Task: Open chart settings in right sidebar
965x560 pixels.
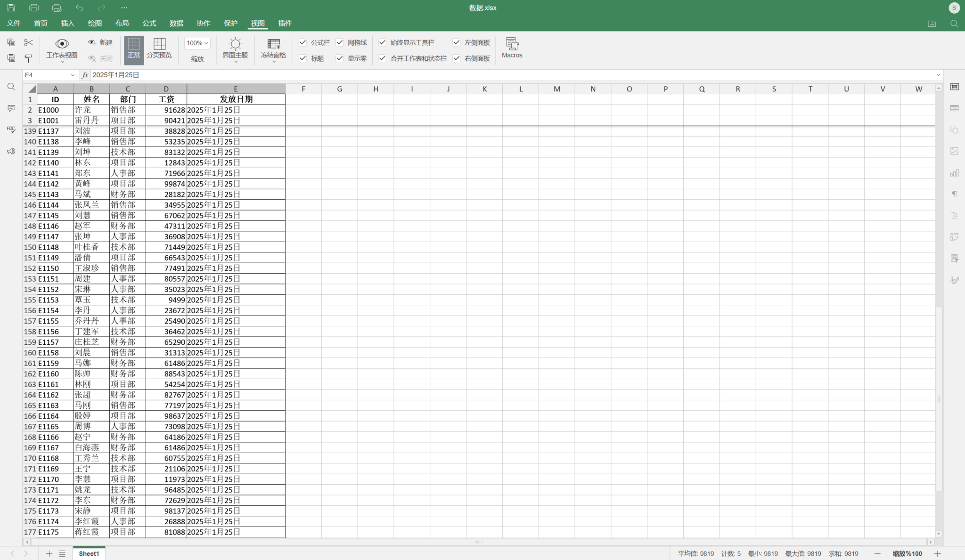Action: click(x=954, y=173)
